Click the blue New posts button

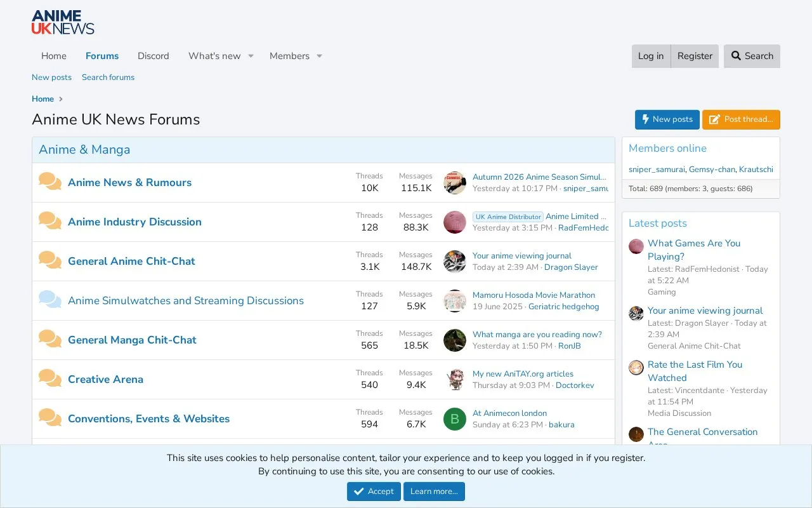(667, 119)
